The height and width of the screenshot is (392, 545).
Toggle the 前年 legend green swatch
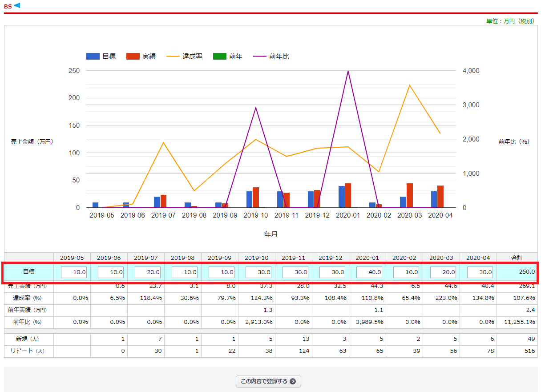pyautogui.click(x=220, y=57)
